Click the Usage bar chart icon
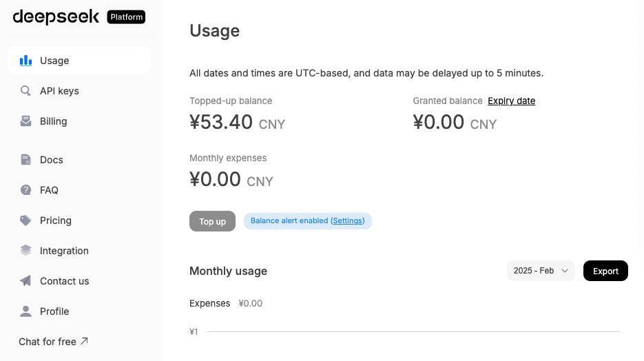Image resolution: width=644 pixels, height=361 pixels. tap(26, 61)
